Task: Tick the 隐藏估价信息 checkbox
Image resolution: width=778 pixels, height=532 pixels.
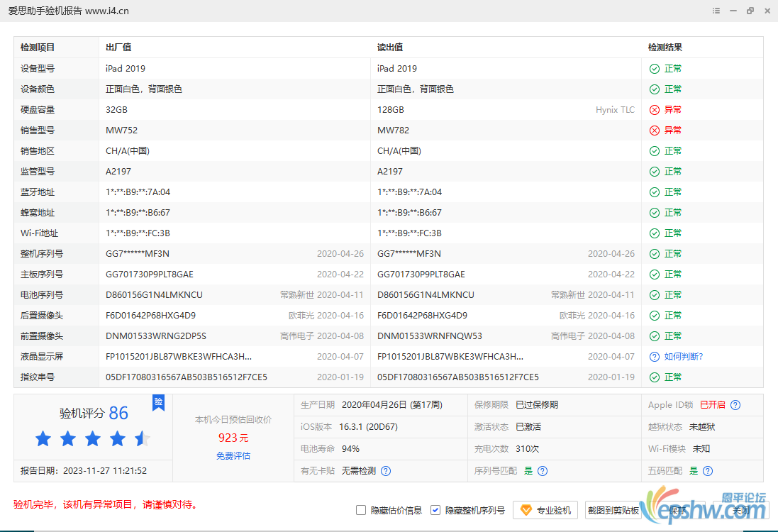Action: (x=361, y=510)
